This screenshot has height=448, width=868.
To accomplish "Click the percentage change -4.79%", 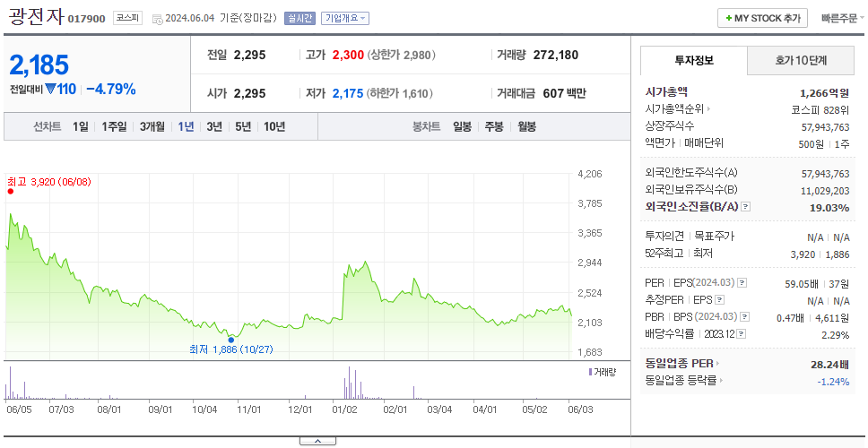I will click(x=111, y=89).
